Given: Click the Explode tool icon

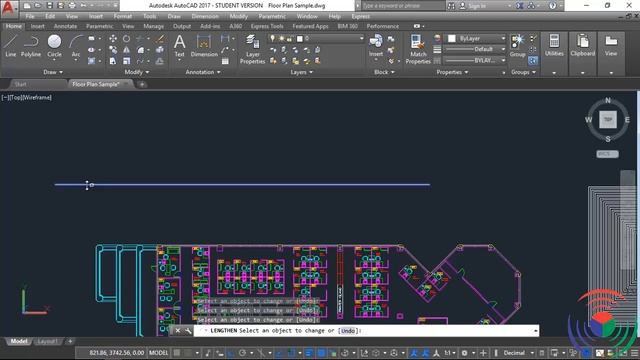Looking at the screenshot, I should click(160, 50).
